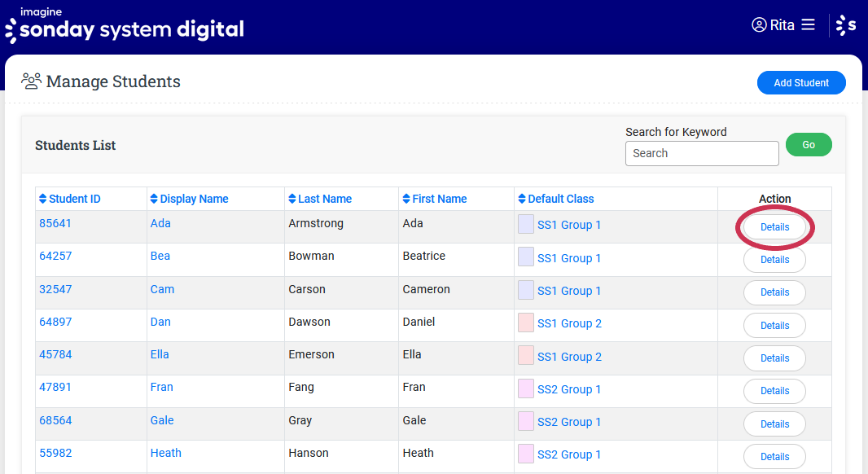Open Details for Ada Armstrong

click(x=774, y=227)
